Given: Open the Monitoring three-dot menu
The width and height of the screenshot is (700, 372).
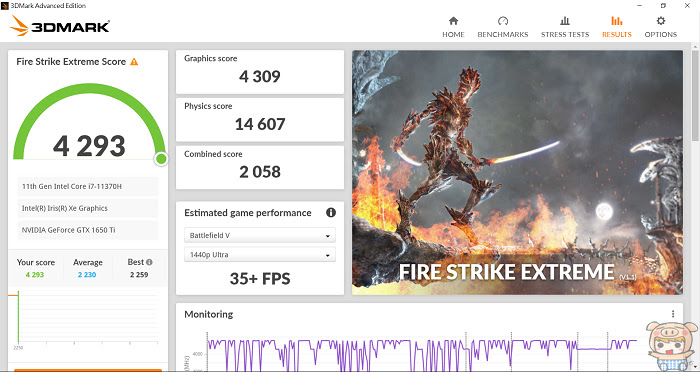Looking at the screenshot, I should click(673, 314).
